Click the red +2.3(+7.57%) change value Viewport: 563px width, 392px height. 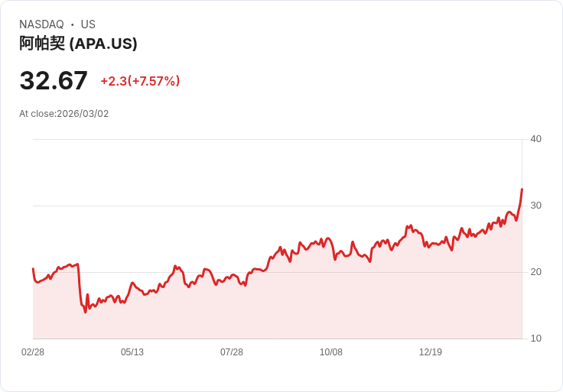pyautogui.click(x=140, y=81)
